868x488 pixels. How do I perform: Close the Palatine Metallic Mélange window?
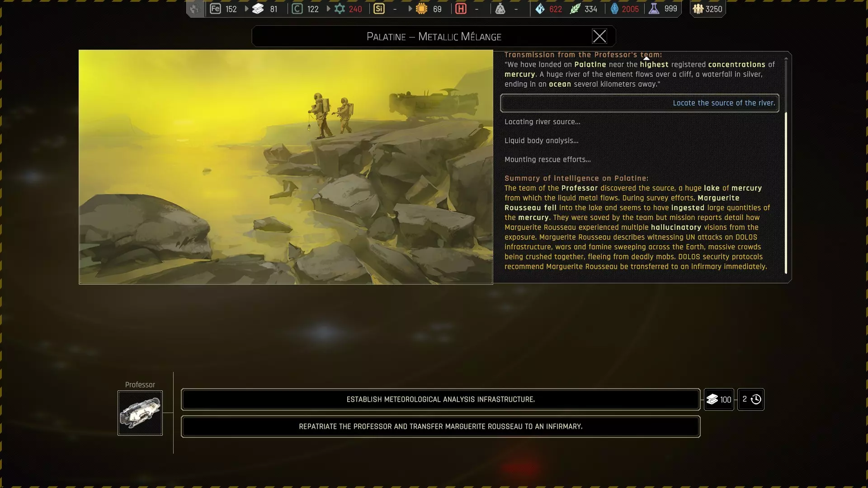tap(599, 36)
